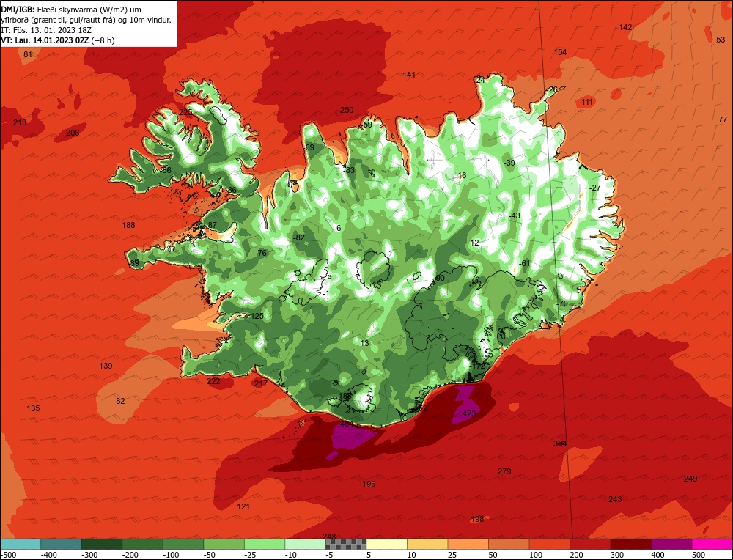
Task: Select the value 53 at the right edge
Action: click(x=721, y=40)
